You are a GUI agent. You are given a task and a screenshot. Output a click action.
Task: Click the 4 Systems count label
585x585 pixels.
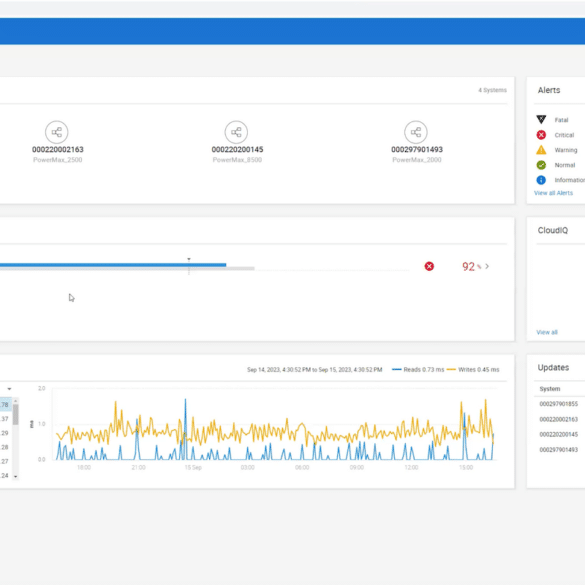(492, 90)
